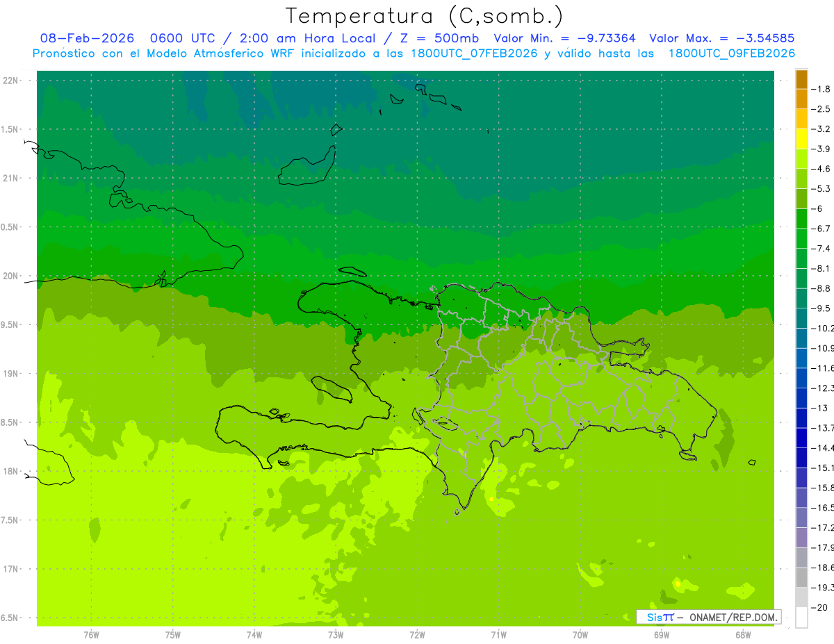
Task: Click the 72W longitude axis label
Action: [417, 634]
